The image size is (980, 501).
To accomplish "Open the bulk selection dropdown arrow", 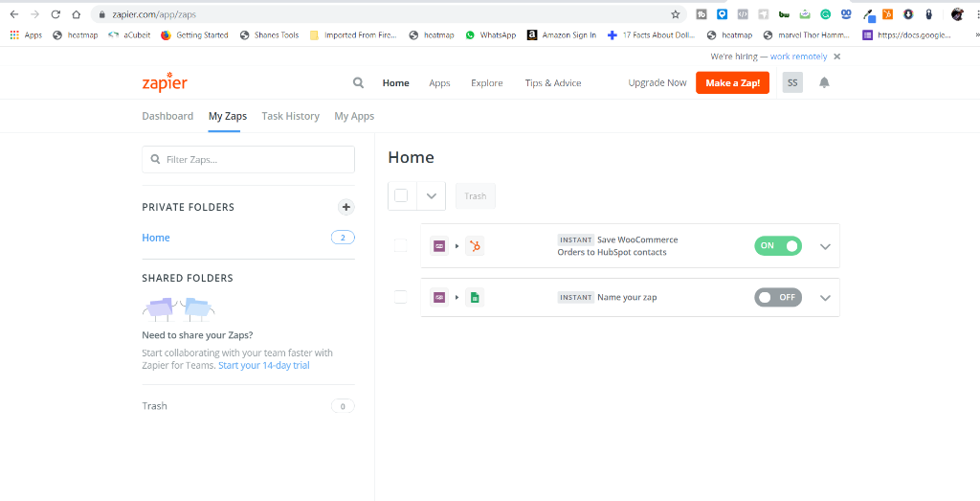I will click(432, 195).
